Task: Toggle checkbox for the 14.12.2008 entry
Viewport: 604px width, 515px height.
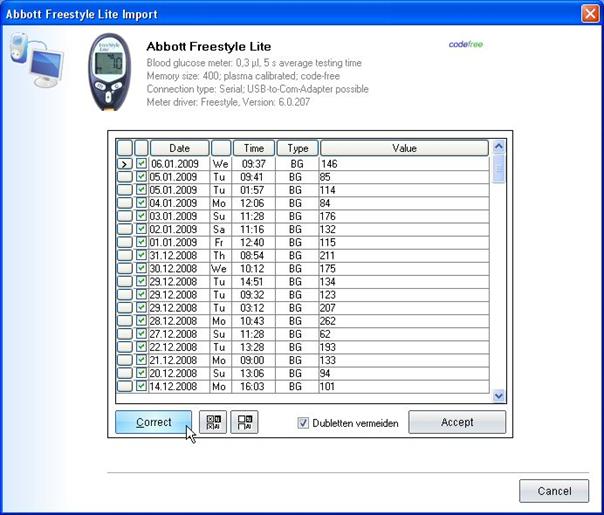Action: pyautogui.click(x=141, y=385)
